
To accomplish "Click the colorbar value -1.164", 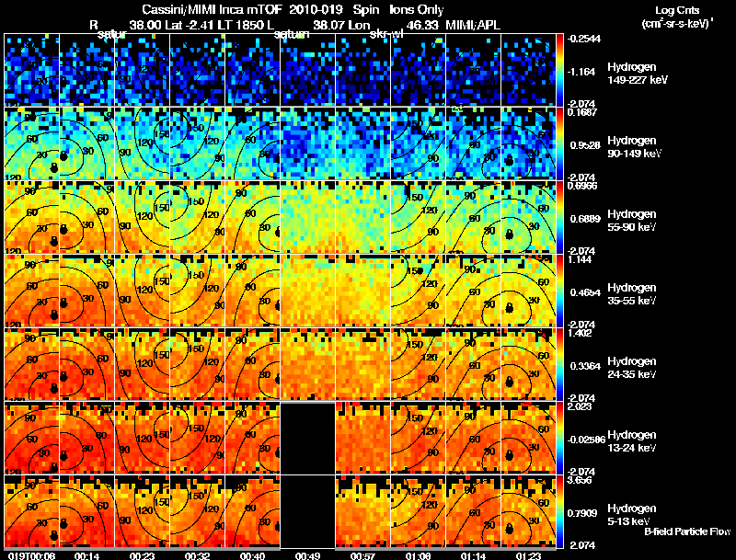I will pyautogui.click(x=581, y=72).
